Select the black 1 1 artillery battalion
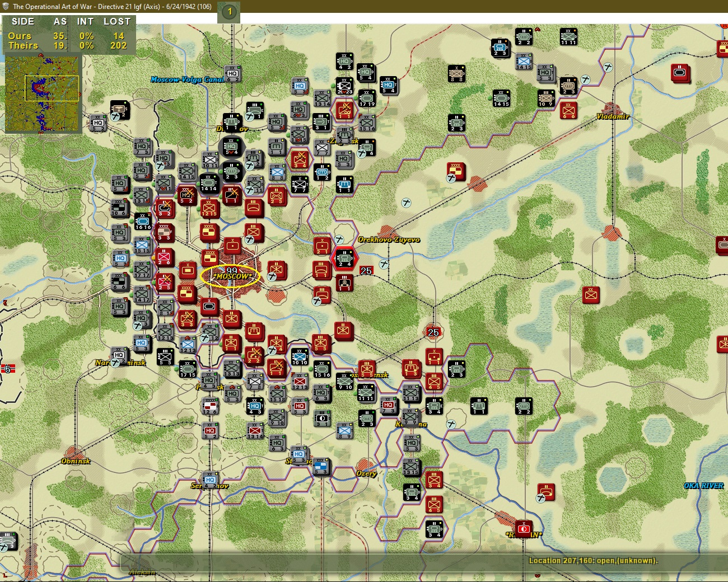The height and width of the screenshot is (582, 728). (478, 405)
